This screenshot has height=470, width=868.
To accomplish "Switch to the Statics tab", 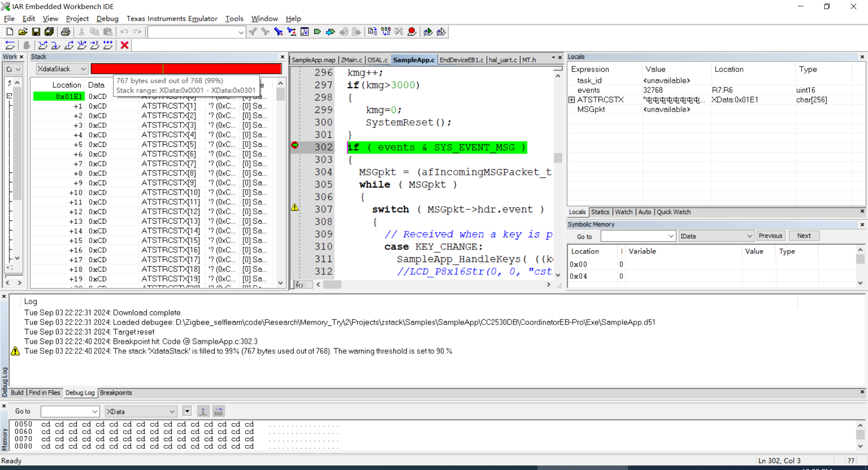I will click(600, 212).
